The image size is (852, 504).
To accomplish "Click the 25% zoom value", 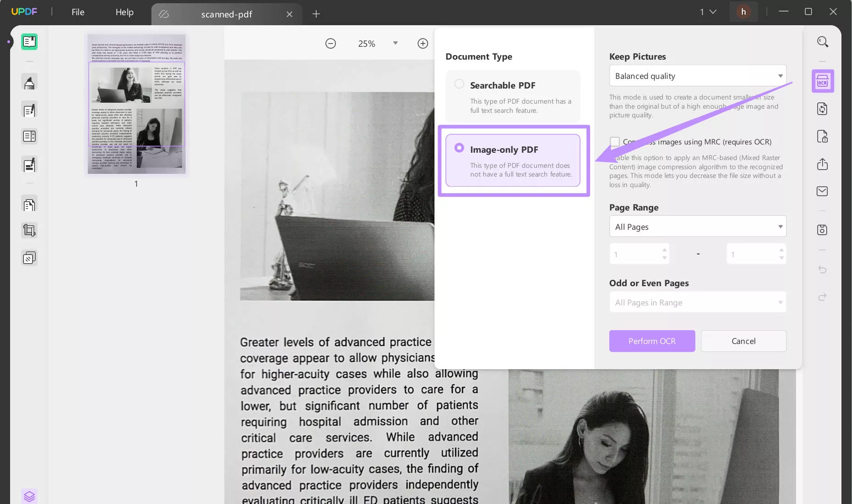I will click(367, 44).
